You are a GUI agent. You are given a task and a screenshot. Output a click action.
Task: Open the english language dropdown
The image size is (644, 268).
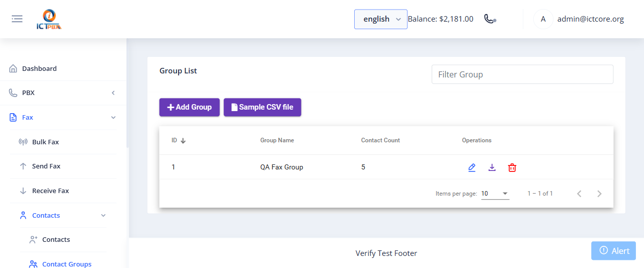[x=381, y=19]
